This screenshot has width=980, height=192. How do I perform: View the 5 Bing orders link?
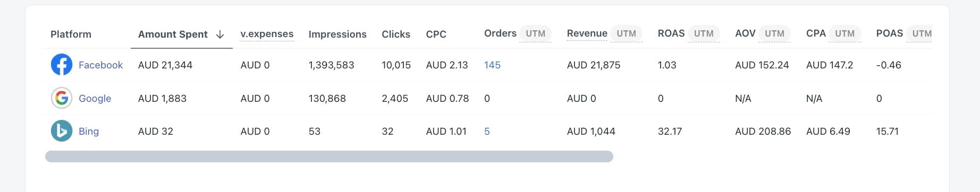click(x=487, y=131)
